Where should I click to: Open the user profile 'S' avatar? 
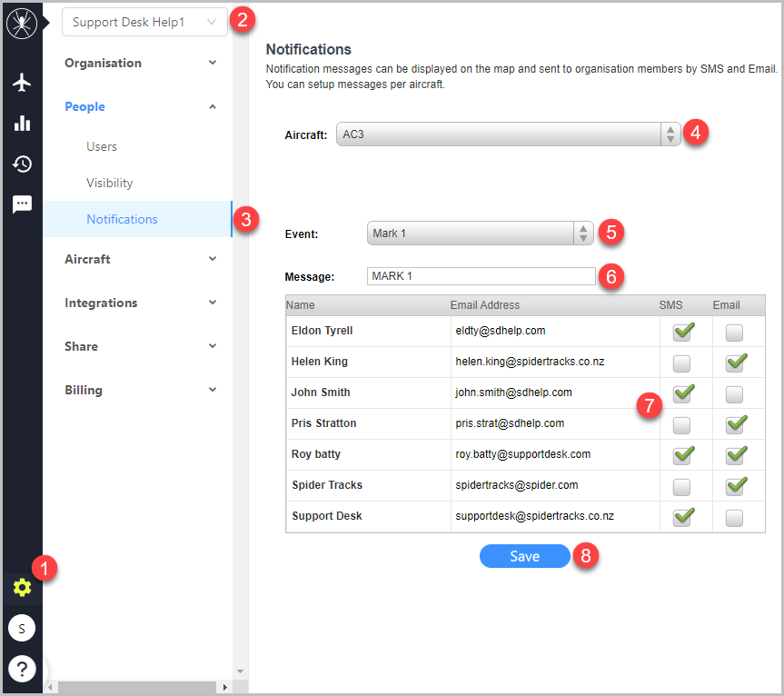tap(22, 628)
